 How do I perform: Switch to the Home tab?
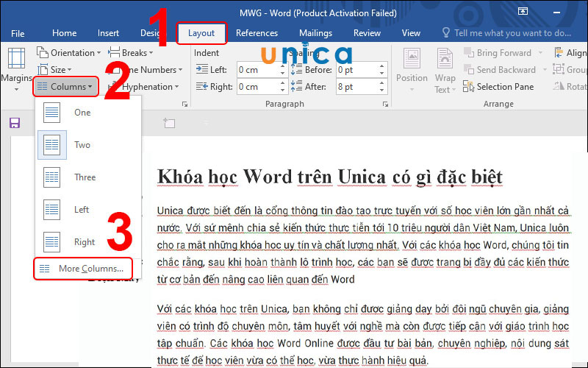(64, 33)
